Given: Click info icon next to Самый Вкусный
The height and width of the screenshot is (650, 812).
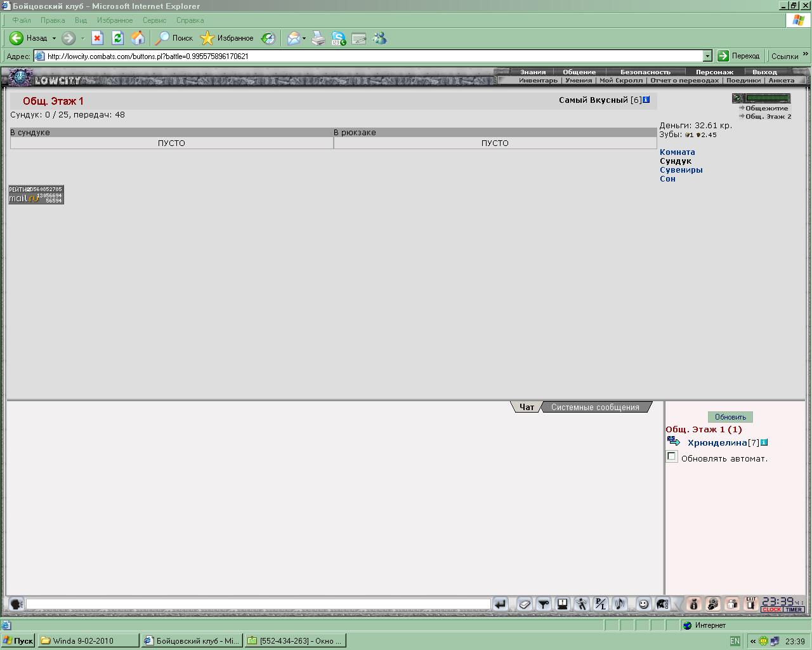Looking at the screenshot, I should [x=646, y=100].
